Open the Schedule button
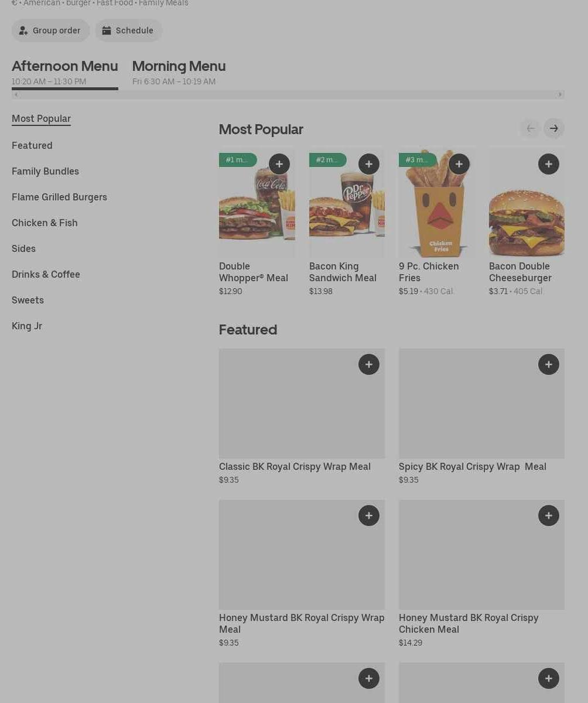 129,30
